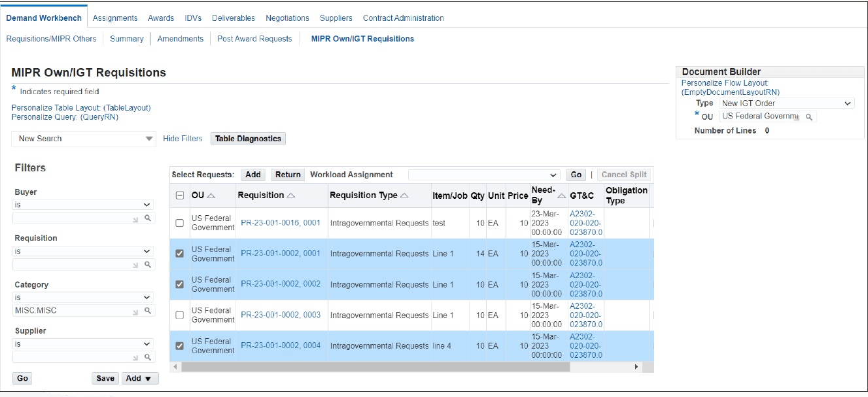Screen dimensions: 868x397
Task: Open the Requisitions/MIPR Others subtab
Action: click(x=51, y=39)
